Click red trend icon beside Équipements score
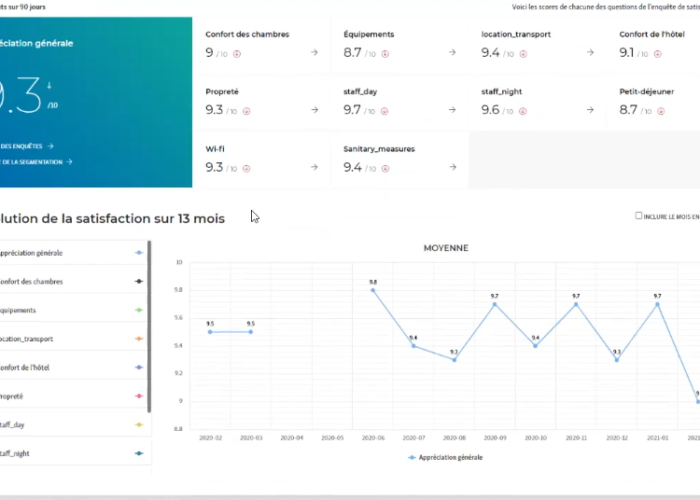The height and width of the screenshot is (500, 700). (x=385, y=54)
